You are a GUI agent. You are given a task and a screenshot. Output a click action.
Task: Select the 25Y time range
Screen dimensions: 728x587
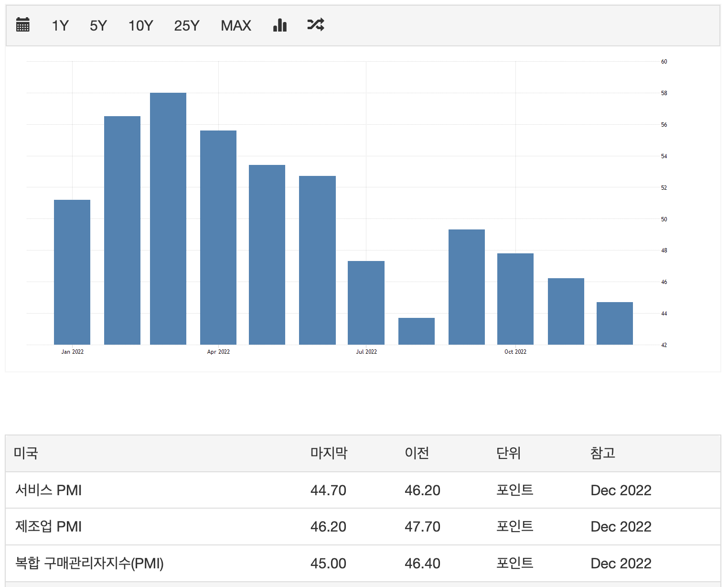(186, 25)
